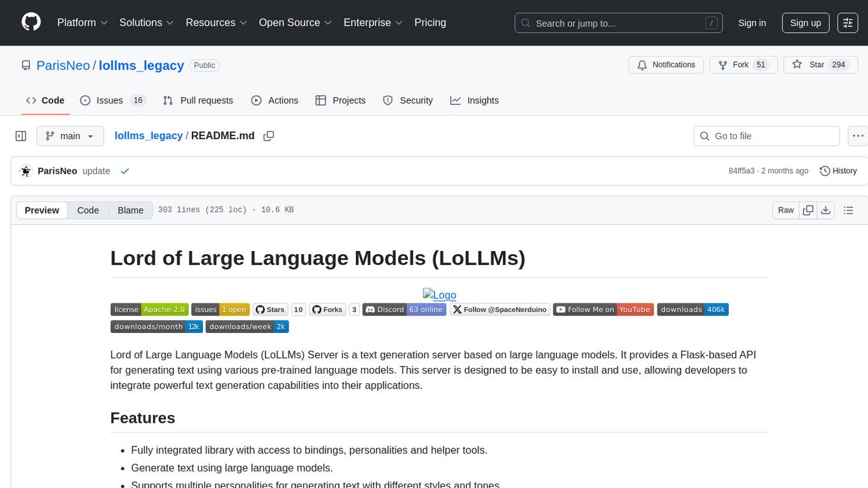Image resolution: width=868 pixels, height=488 pixels.
Task: Focus the Search or jump to field
Action: [619, 23]
